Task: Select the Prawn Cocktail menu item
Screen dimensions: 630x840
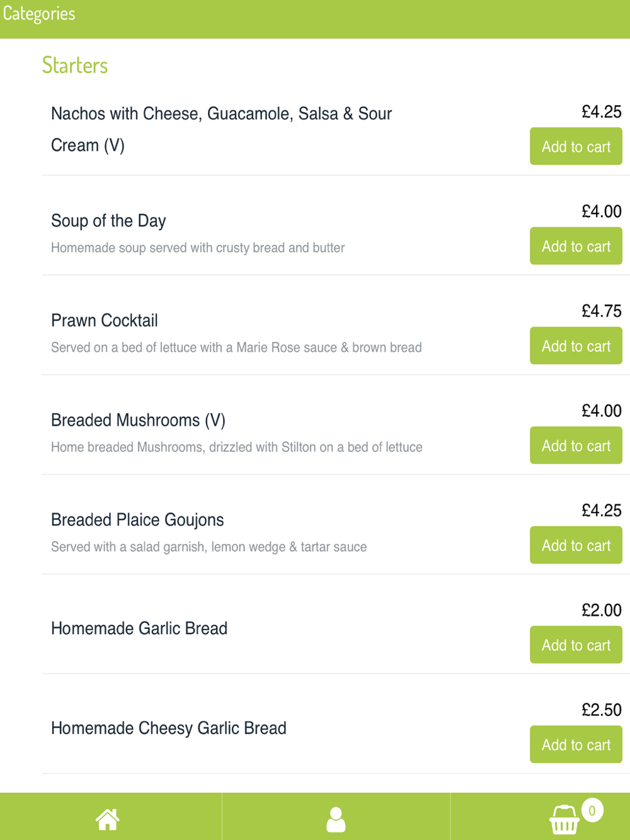Action: [105, 321]
